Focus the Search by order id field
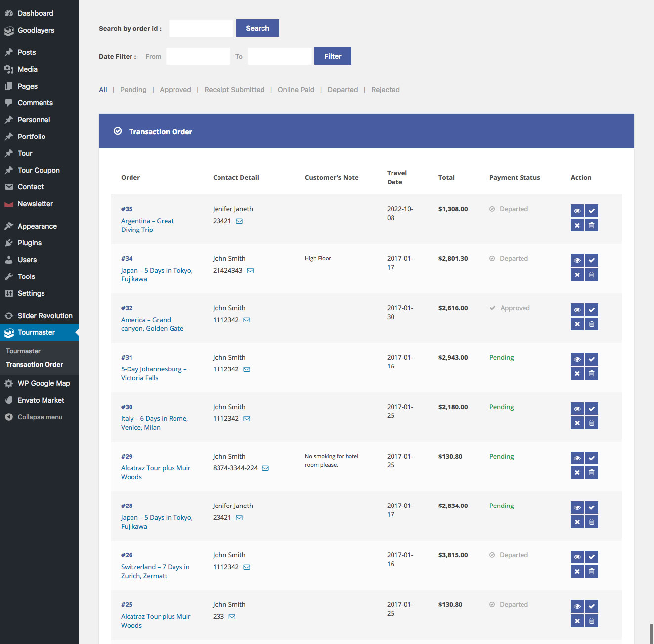Viewport: 654px width, 644px height. tap(201, 28)
